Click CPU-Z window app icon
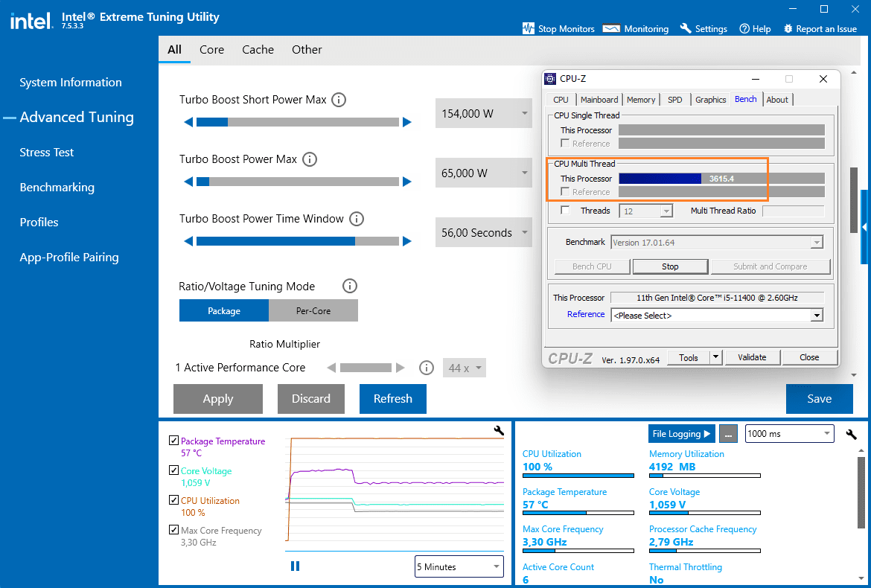 tap(550, 79)
